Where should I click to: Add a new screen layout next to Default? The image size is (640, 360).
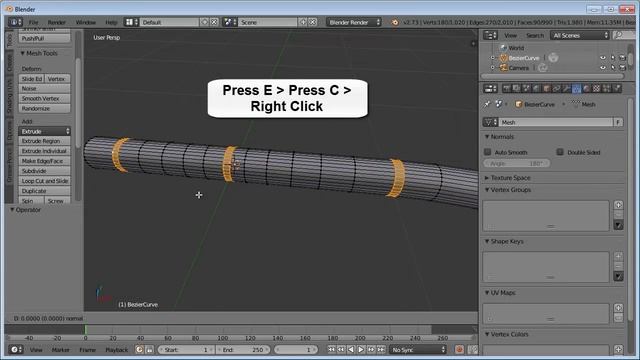point(204,22)
